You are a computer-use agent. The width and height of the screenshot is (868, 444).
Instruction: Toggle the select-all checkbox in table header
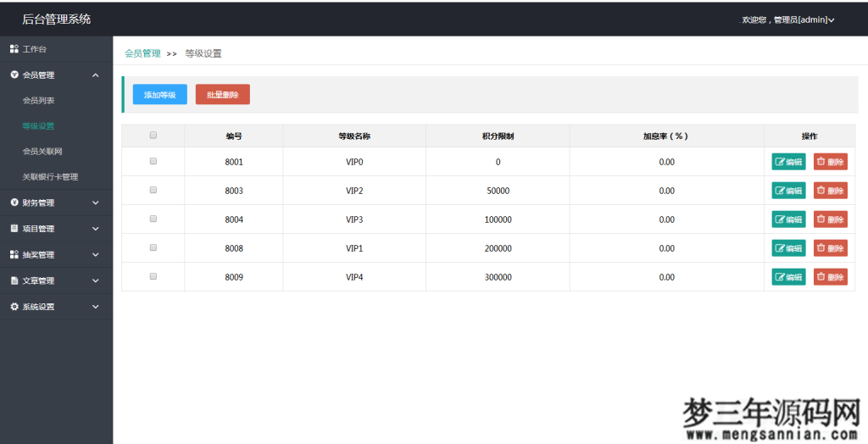(x=153, y=135)
